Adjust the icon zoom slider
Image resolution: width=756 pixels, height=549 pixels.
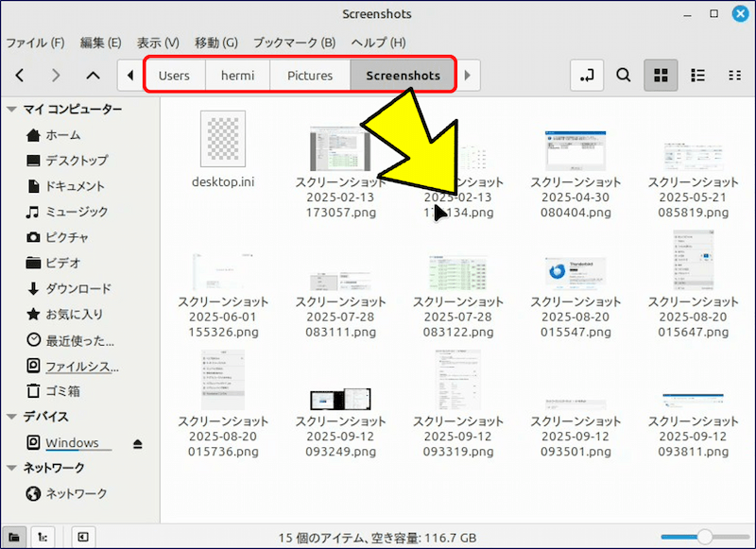(x=703, y=537)
